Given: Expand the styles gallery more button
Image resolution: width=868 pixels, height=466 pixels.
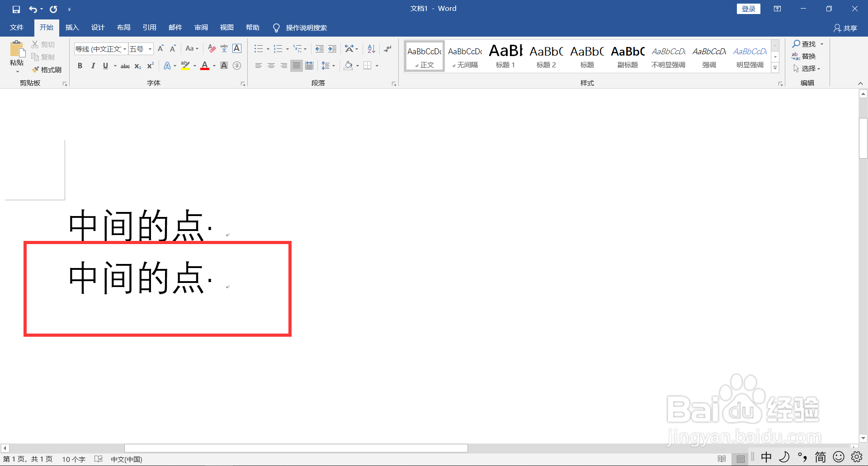Looking at the screenshot, I should coord(775,68).
